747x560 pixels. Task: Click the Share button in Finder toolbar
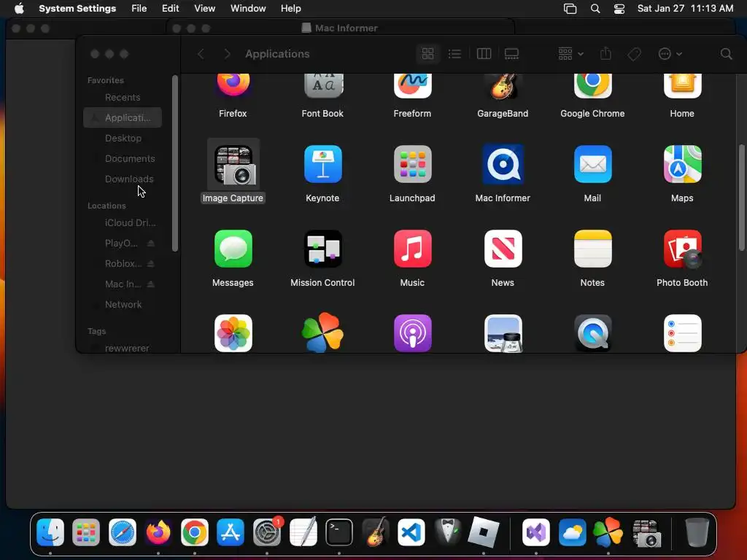click(x=605, y=53)
